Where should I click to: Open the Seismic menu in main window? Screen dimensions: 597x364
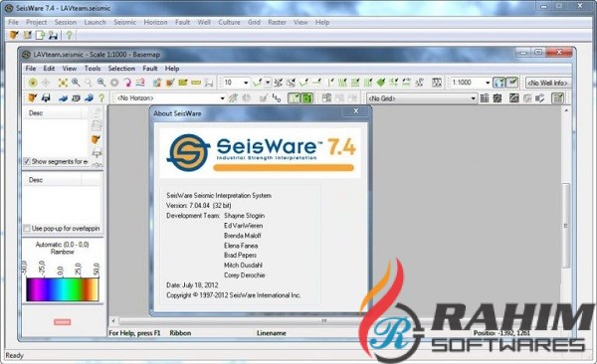pyautogui.click(x=125, y=22)
